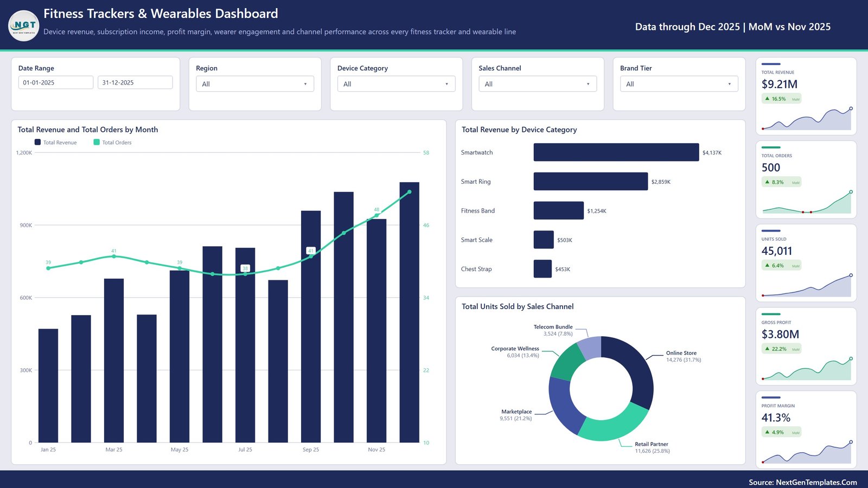Click the July 38 orders data label

[245, 268]
